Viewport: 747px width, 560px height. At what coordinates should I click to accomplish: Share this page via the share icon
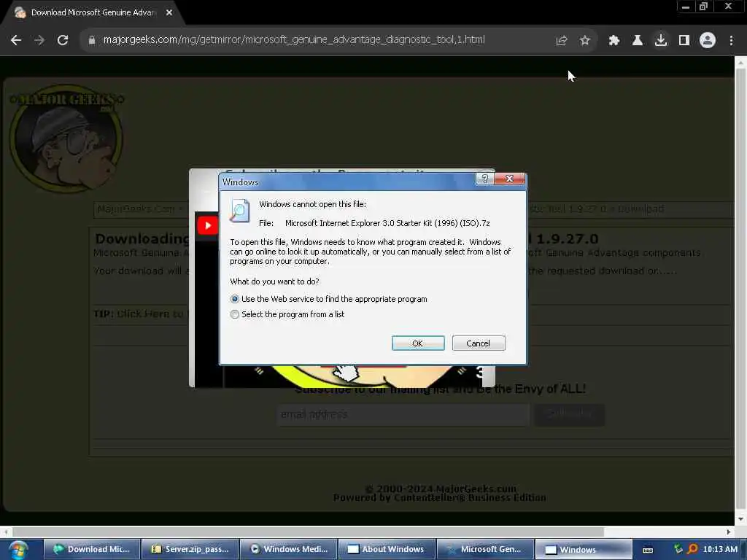pyautogui.click(x=562, y=41)
